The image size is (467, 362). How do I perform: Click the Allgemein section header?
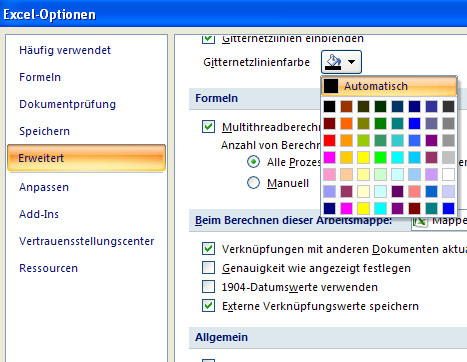(222, 337)
